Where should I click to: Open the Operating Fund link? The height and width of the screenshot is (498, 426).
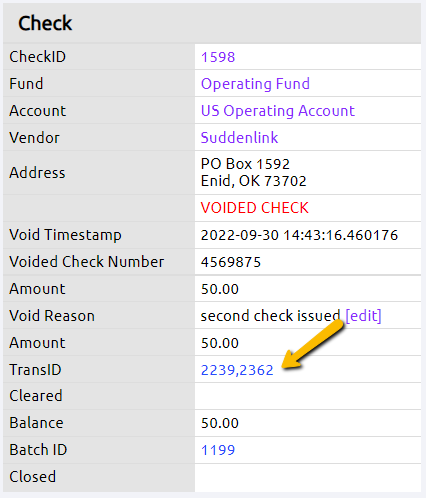point(255,84)
